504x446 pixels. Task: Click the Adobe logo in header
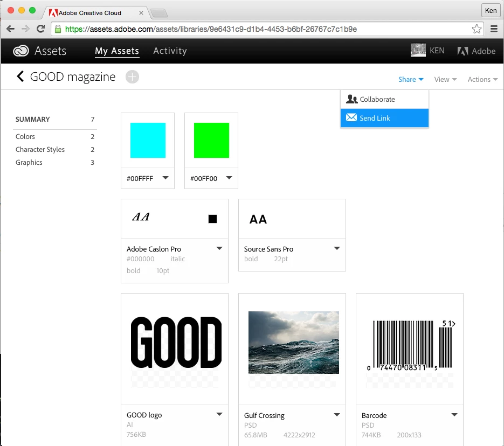476,51
